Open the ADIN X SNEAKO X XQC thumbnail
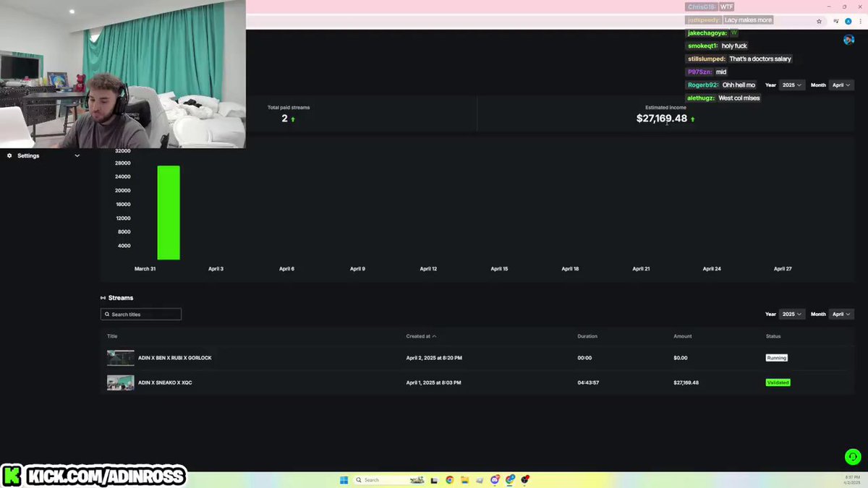The width and height of the screenshot is (868, 488). pos(121,382)
